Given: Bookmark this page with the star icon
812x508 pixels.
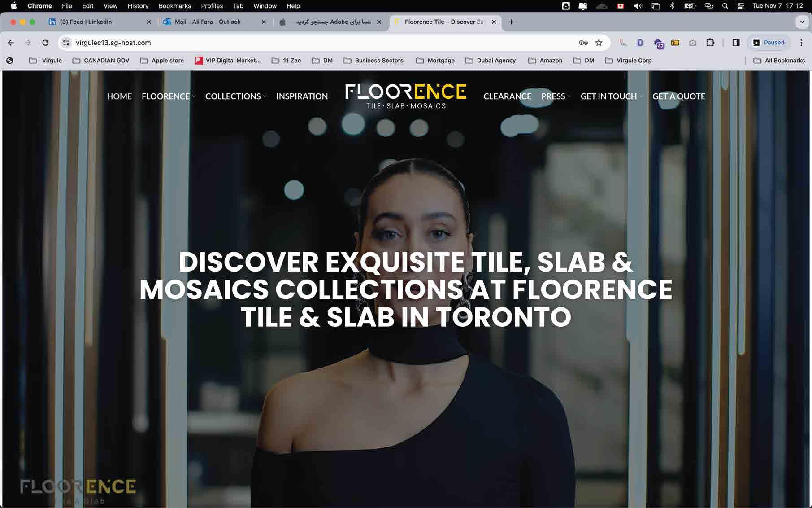Looking at the screenshot, I should tap(599, 43).
